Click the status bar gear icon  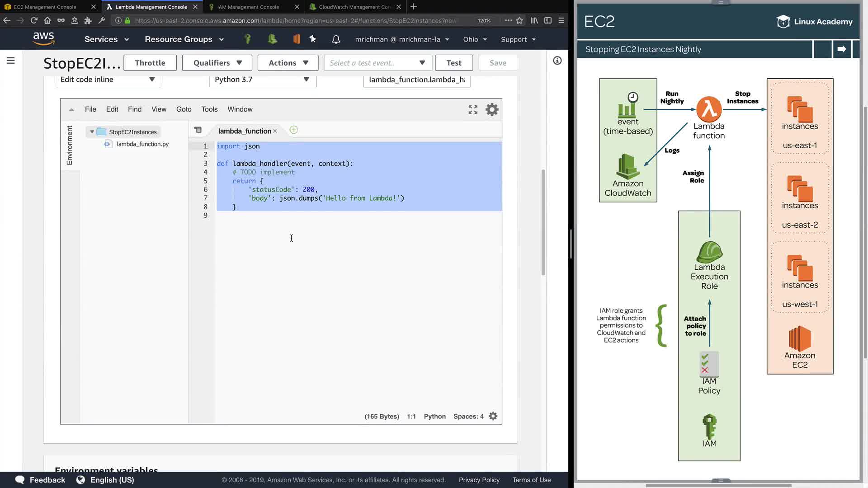point(493,416)
